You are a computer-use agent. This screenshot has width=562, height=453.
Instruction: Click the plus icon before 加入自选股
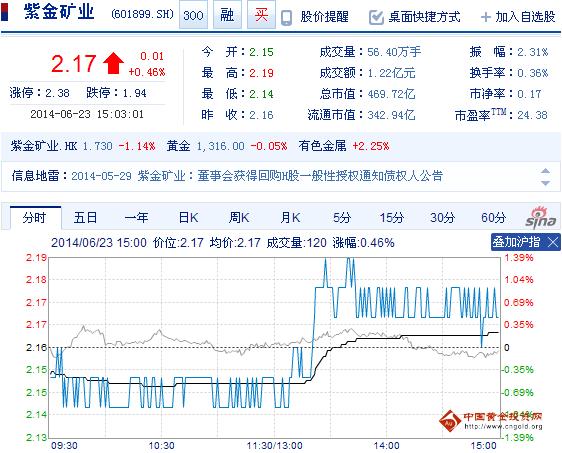(485, 17)
